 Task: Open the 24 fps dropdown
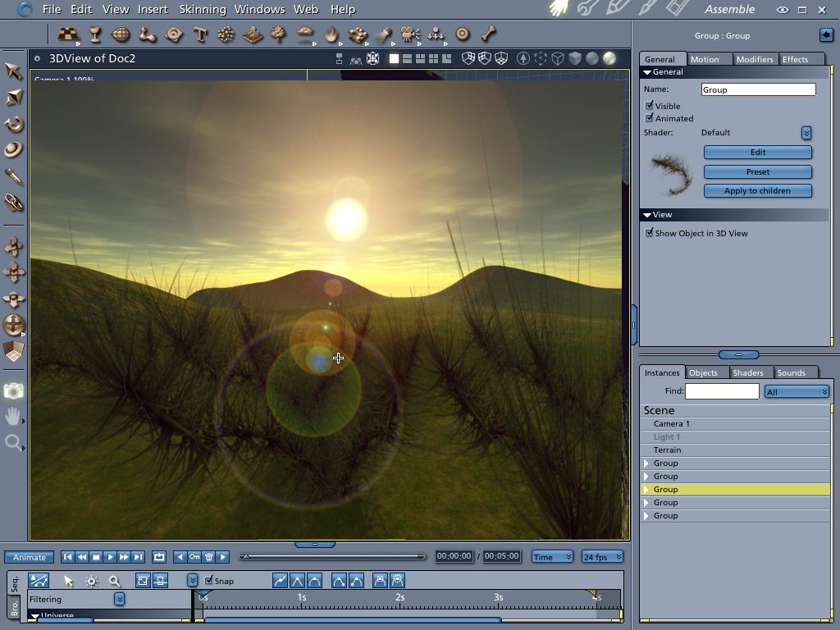pos(601,557)
